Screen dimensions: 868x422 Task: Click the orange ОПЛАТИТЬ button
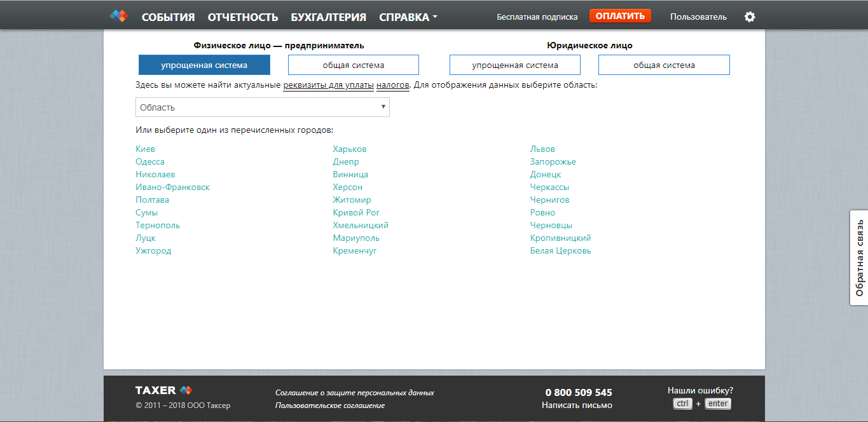pyautogui.click(x=620, y=16)
